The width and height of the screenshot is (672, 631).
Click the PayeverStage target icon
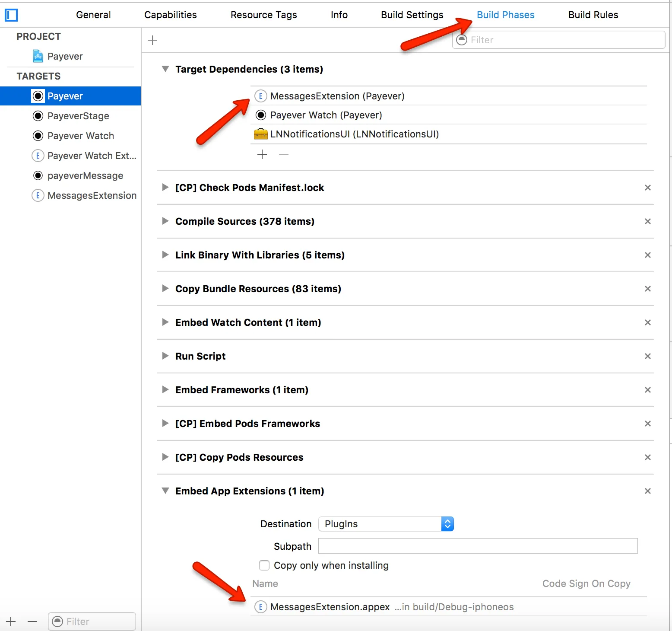pos(38,116)
